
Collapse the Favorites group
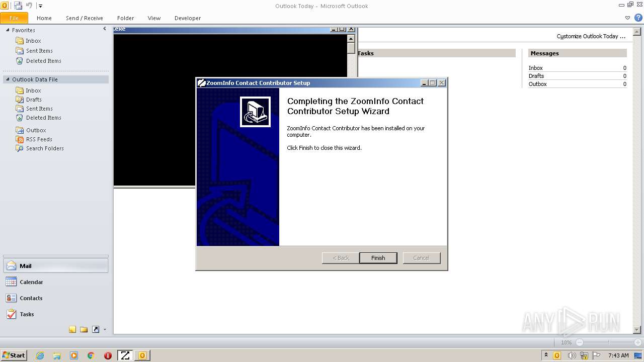click(8, 30)
